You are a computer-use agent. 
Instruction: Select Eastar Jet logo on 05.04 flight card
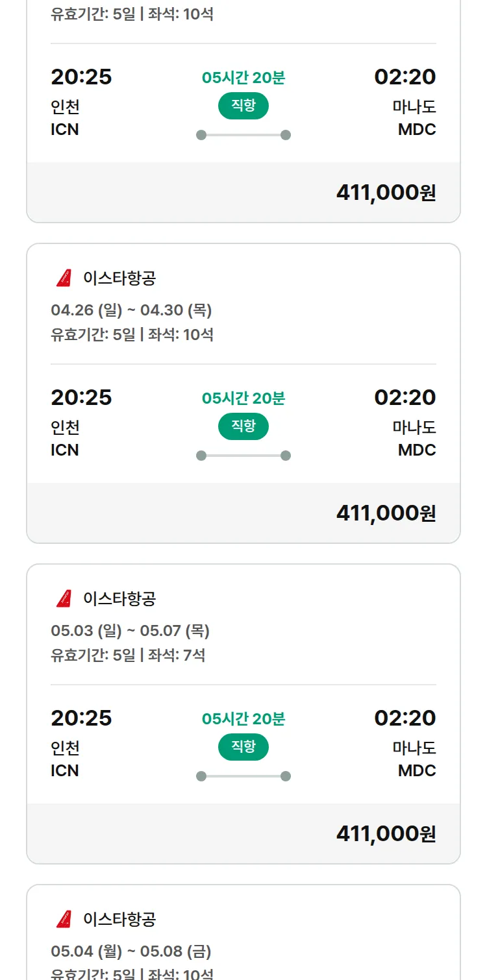[x=64, y=919]
